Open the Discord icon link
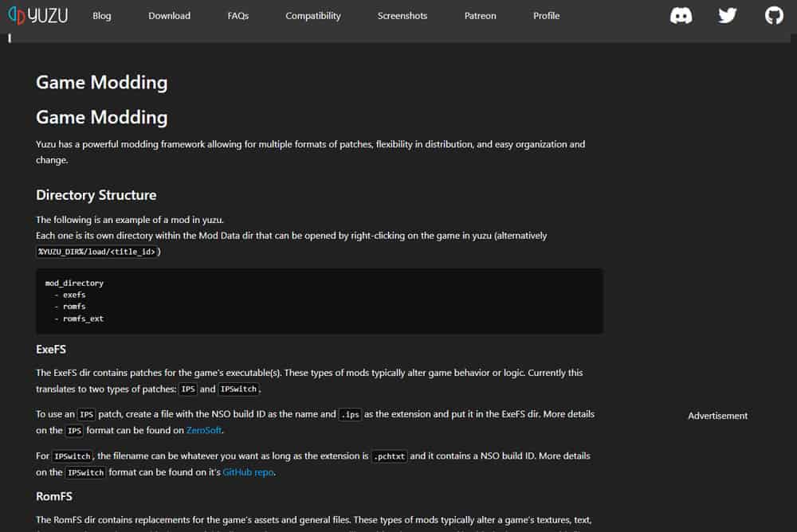 (x=681, y=16)
